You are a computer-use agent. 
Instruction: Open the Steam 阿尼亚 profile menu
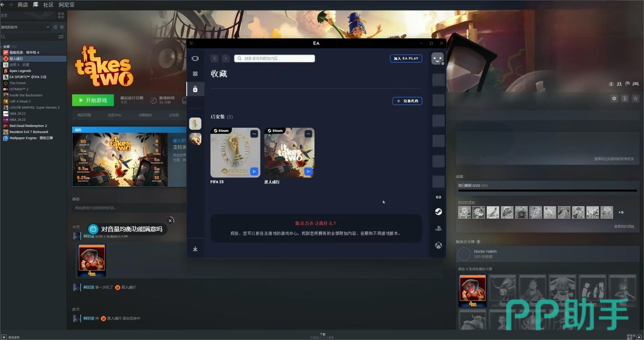[67, 5]
